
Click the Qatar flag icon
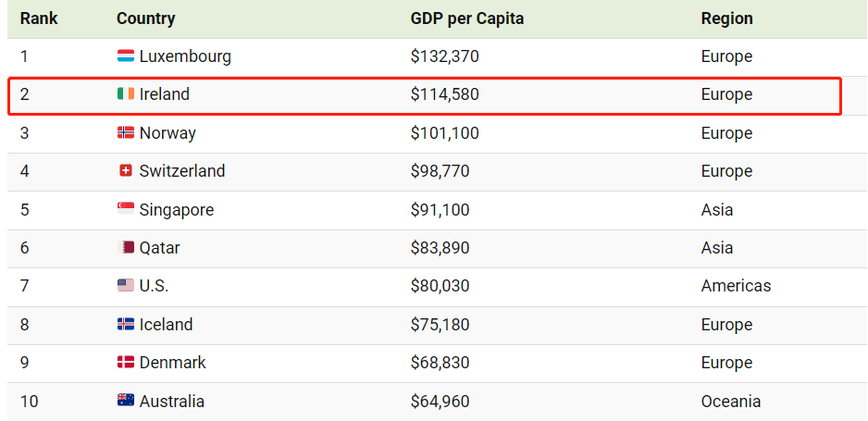[126, 248]
